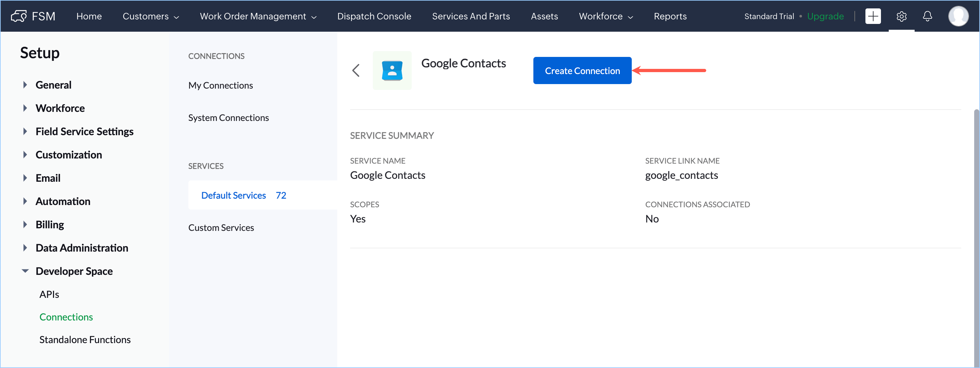Click the plus quick-create icon
This screenshot has width=980, height=368.
(x=873, y=16)
